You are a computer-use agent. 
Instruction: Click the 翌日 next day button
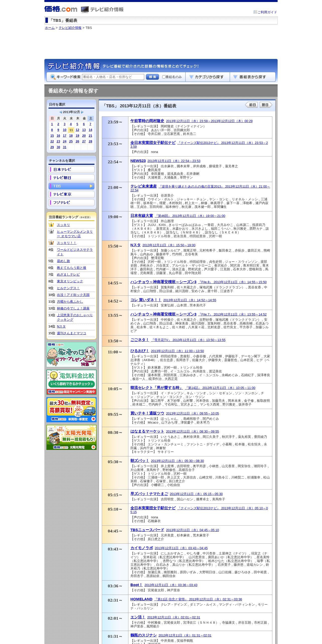(266, 105)
